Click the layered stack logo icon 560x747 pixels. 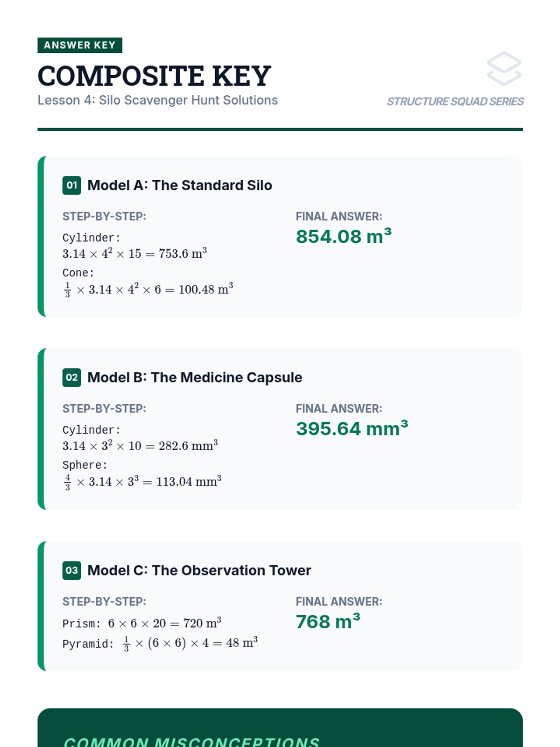[504, 69]
